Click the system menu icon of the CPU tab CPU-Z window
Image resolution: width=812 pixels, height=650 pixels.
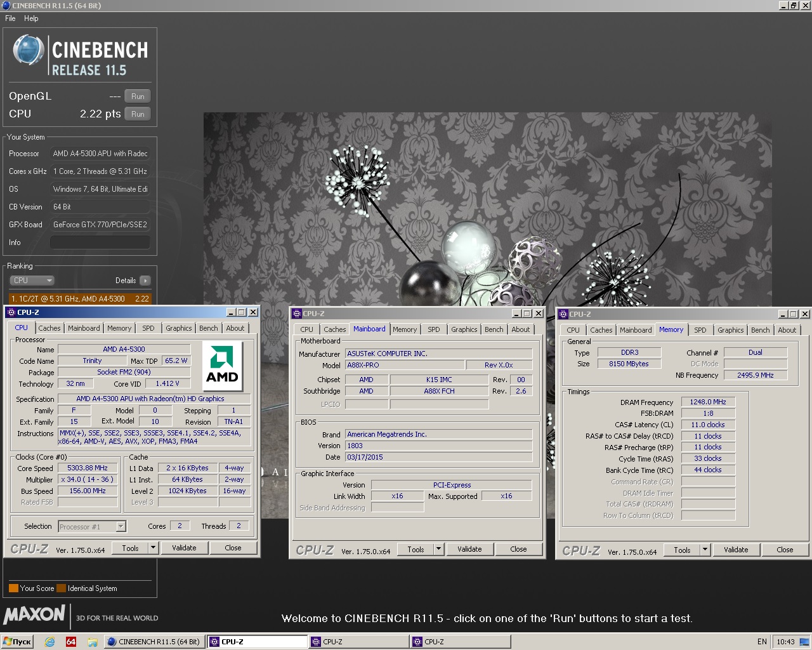click(x=11, y=312)
